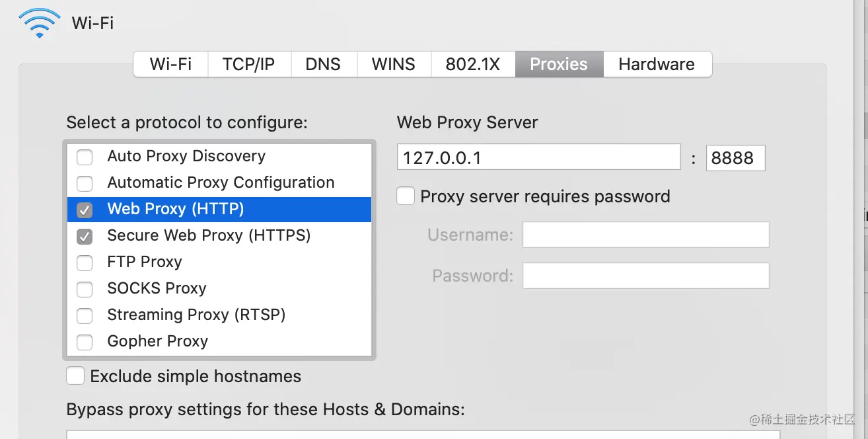Tick the SOCKS Proxy checkbox
Image resolution: width=868 pixels, height=439 pixels.
[85, 289]
